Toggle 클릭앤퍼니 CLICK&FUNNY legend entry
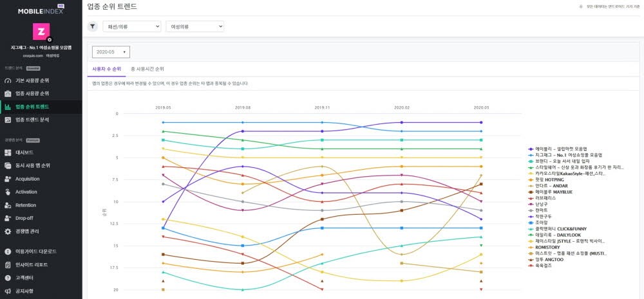The width and height of the screenshot is (644, 299). [x=557, y=229]
